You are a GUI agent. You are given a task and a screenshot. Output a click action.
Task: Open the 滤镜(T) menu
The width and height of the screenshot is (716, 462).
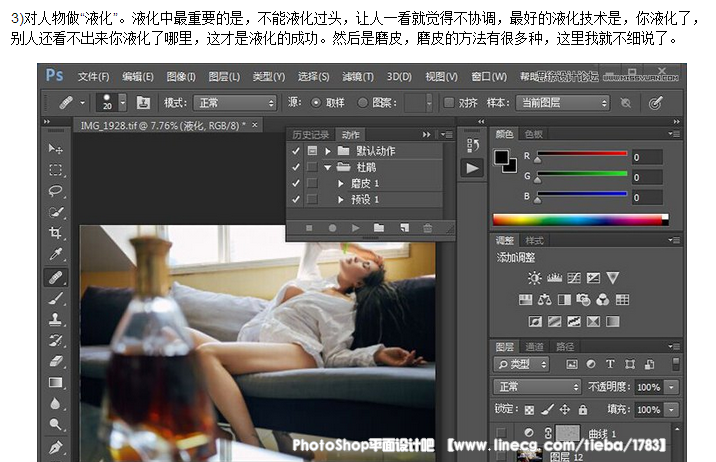tap(358, 77)
